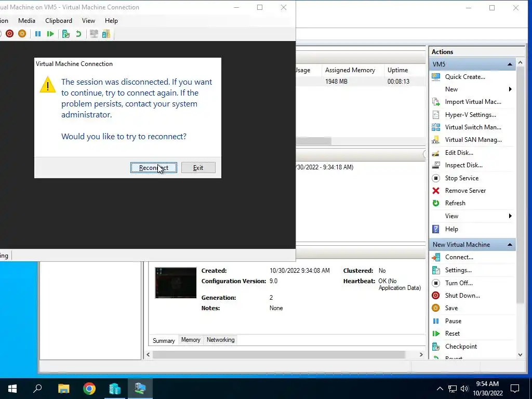The width and height of the screenshot is (532, 399).
Task: Click the Save icon in Actions pane
Action: pyautogui.click(x=436, y=308)
